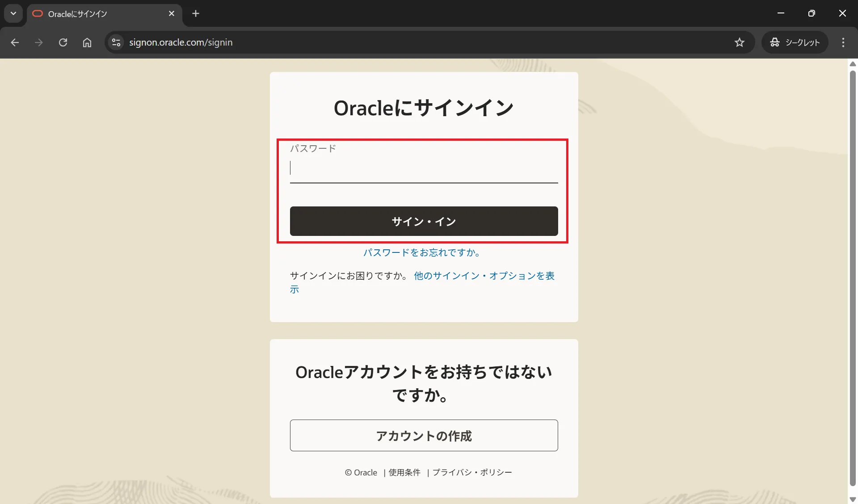Click the scrollbar down arrow

pos(853,500)
